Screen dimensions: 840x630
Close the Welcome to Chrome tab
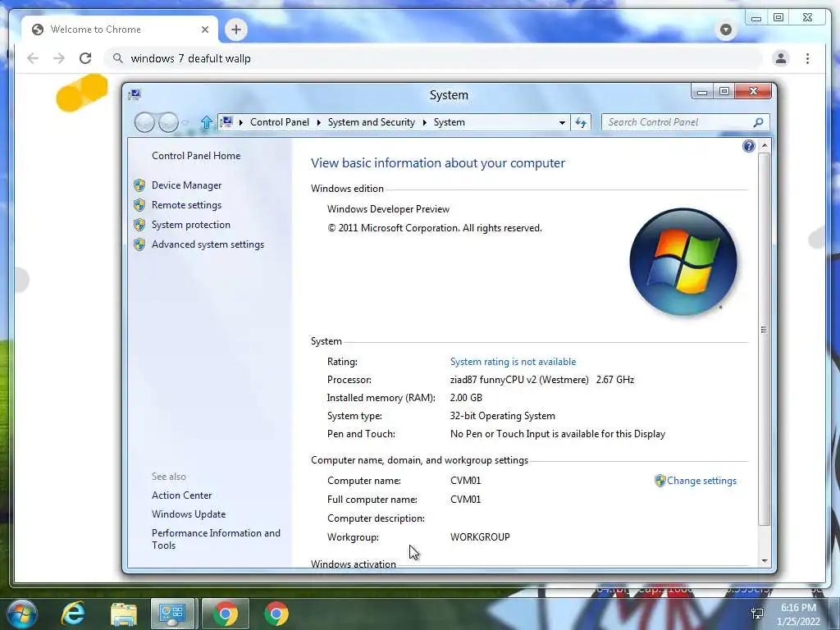tap(205, 30)
